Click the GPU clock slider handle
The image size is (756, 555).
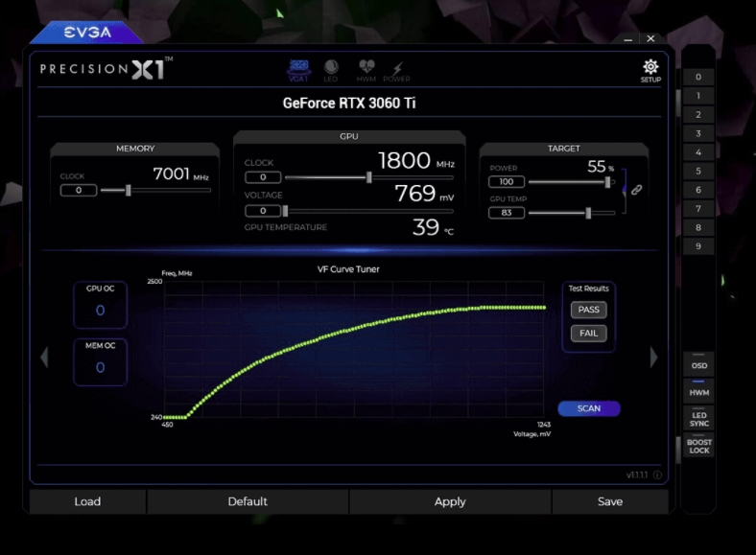(x=368, y=177)
